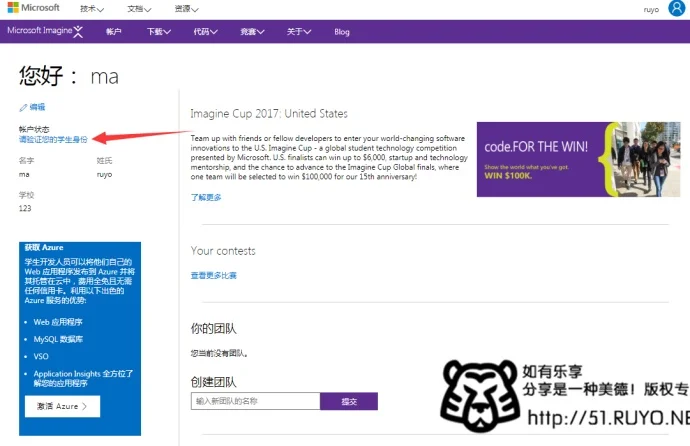
Task: Click the MySQL 数据库 list item
Action: pos(58,339)
